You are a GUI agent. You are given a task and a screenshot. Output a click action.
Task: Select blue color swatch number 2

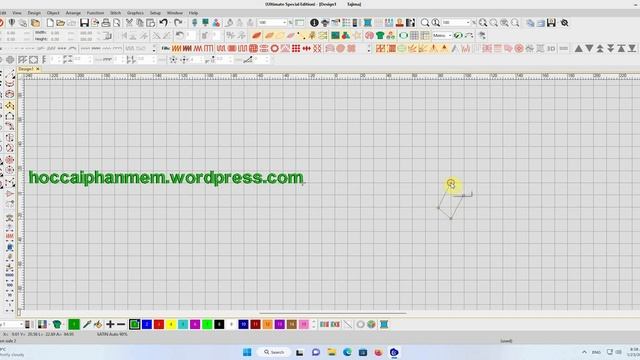pos(147,324)
